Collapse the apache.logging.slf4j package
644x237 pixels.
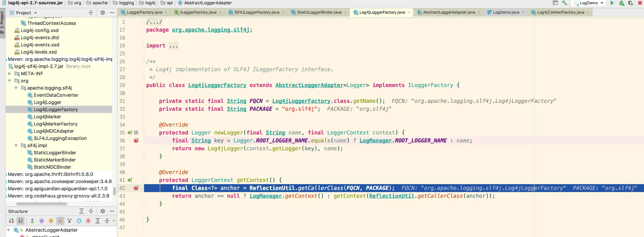pos(16,88)
